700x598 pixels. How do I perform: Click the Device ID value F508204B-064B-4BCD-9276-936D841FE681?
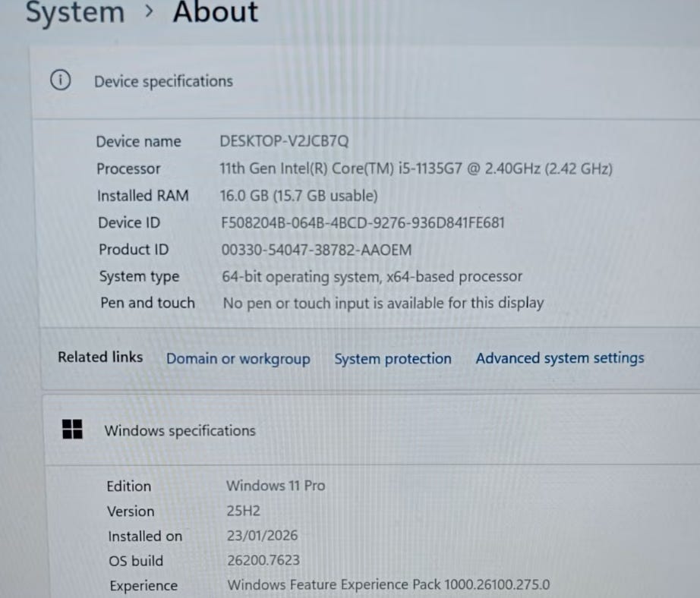point(362,222)
